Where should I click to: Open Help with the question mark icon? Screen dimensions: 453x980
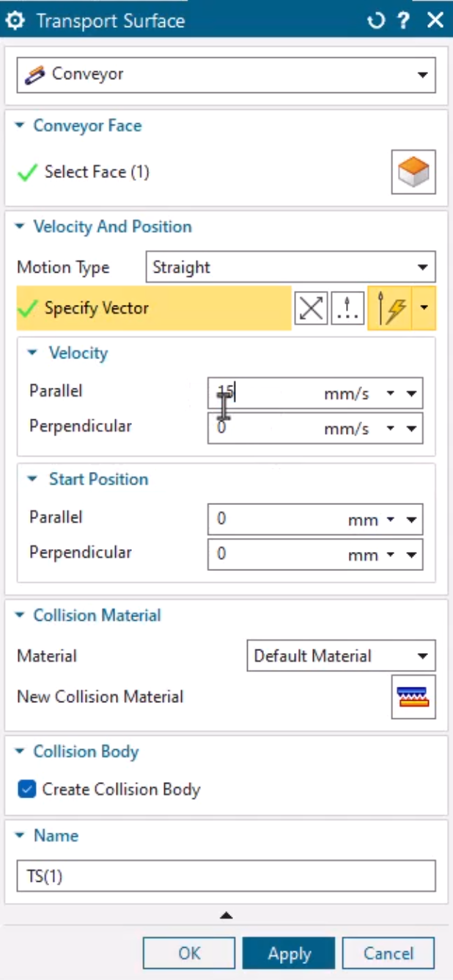pos(404,20)
